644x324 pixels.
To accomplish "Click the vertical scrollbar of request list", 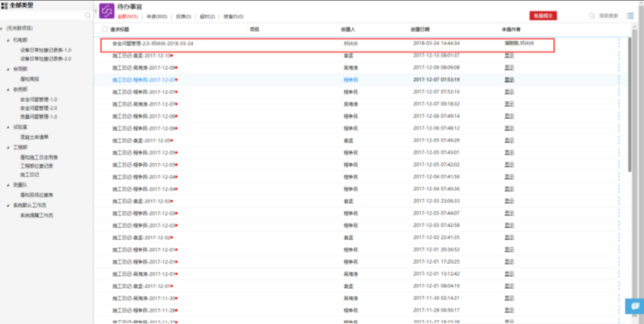I will tap(629, 104).
